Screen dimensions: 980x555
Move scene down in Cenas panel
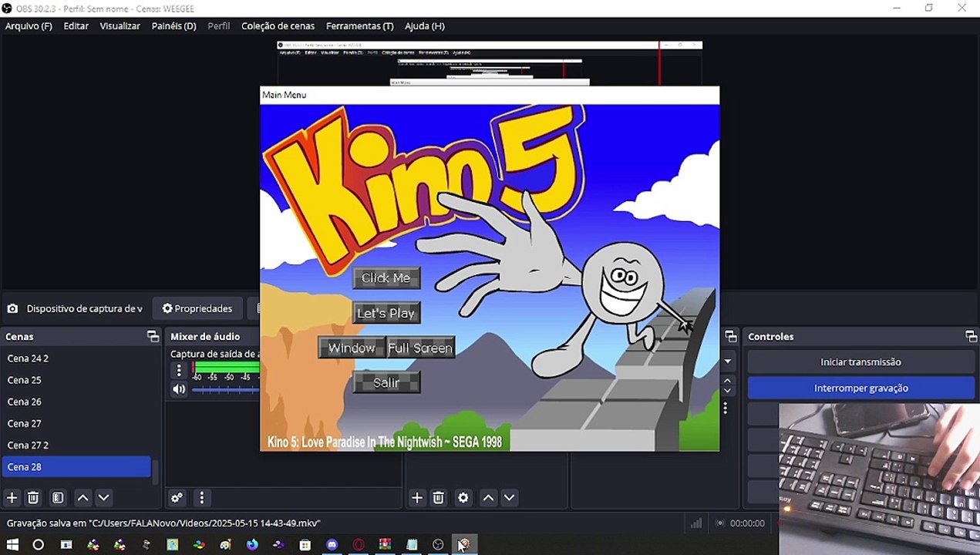point(103,498)
